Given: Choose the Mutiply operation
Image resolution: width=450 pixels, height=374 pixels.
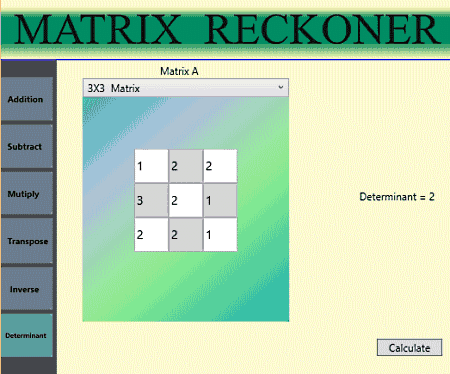Looking at the screenshot, I should pos(27,194).
